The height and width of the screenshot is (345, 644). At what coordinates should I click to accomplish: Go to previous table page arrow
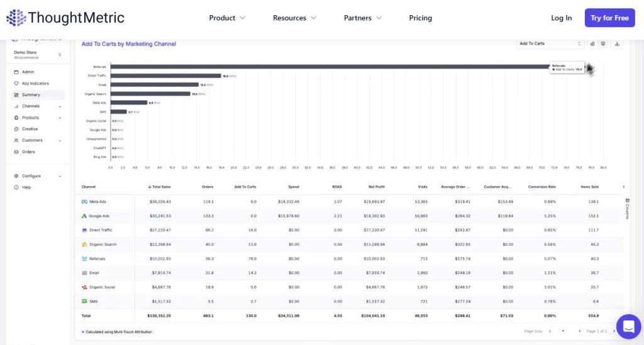(579, 331)
